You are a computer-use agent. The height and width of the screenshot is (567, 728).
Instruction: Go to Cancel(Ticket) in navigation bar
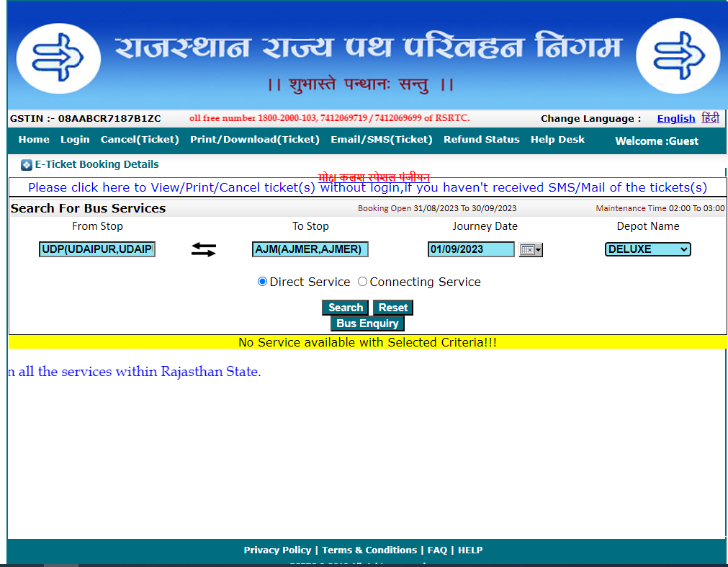click(x=140, y=140)
